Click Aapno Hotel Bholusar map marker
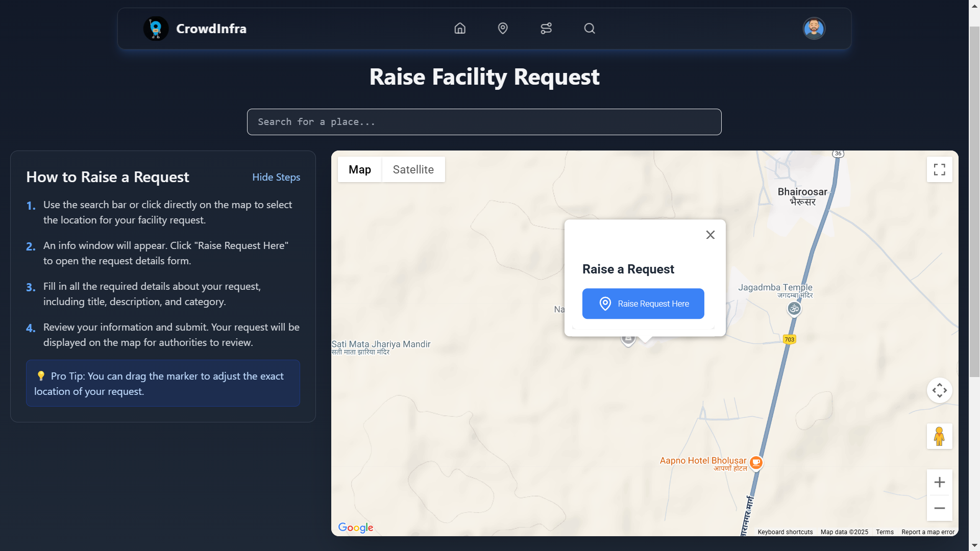The width and height of the screenshot is (980, 551). click(756, 462)
